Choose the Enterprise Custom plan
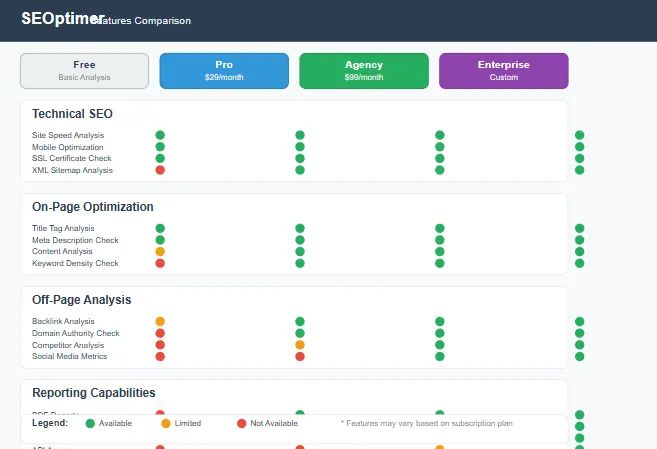Screen dimensions: 657x449 pos(504,71)
